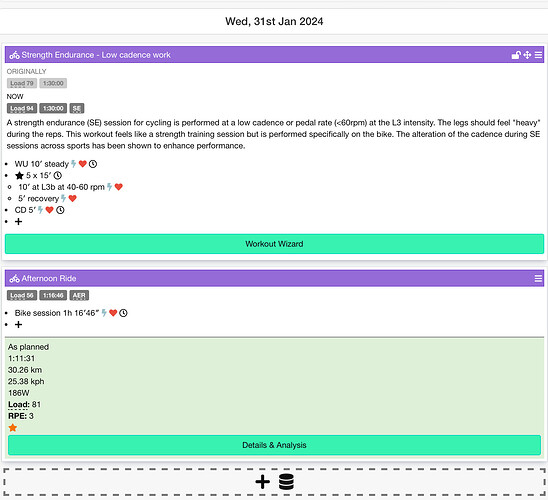Click the power bolt icon on WU 10' steady
Image resolution: width=548 pixels, height=500 pixels.
(73, 164)
